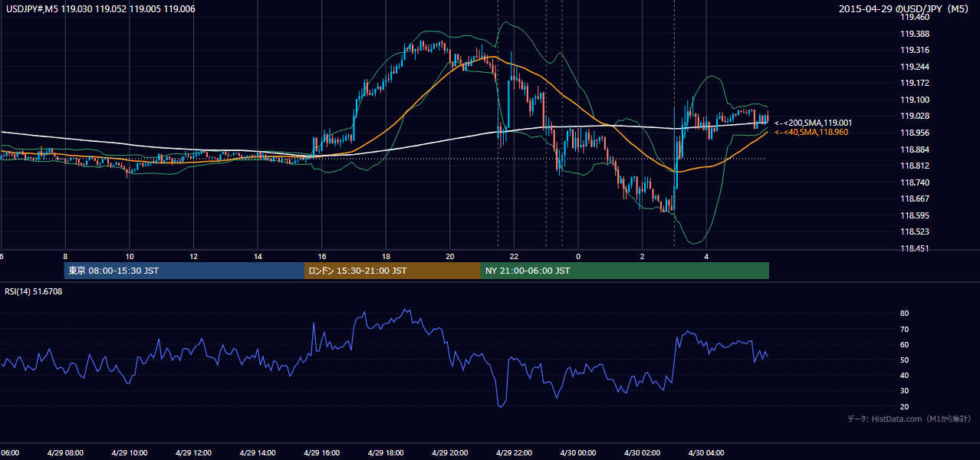This screenshot has width=980, height=460.
Task: Click hour label 22 under the price chart
Action: pos(515,257)
